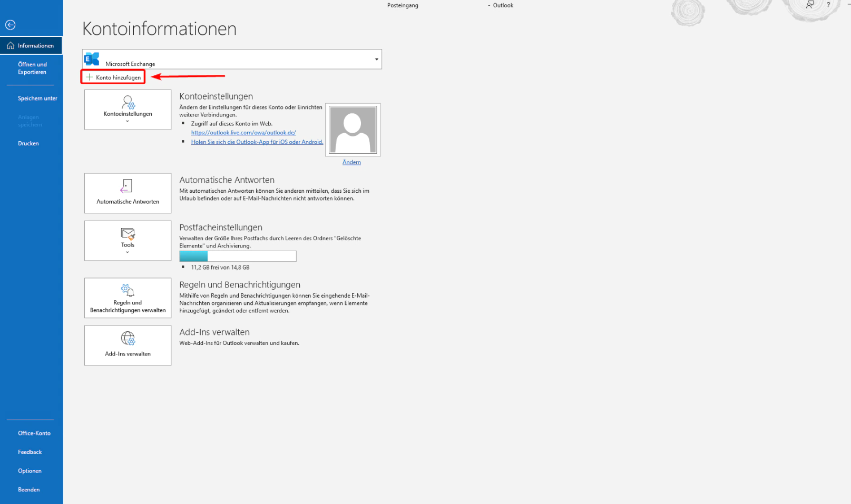Click the Add-Ins verwalten globe icon
Screen dimensions: 851x504
click(x=128, y=338)
